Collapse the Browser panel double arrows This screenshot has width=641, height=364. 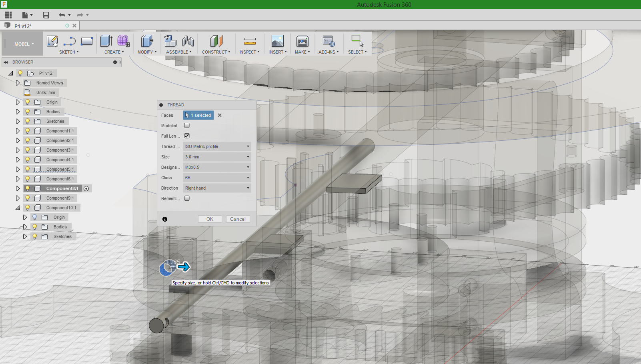[6, 62]
